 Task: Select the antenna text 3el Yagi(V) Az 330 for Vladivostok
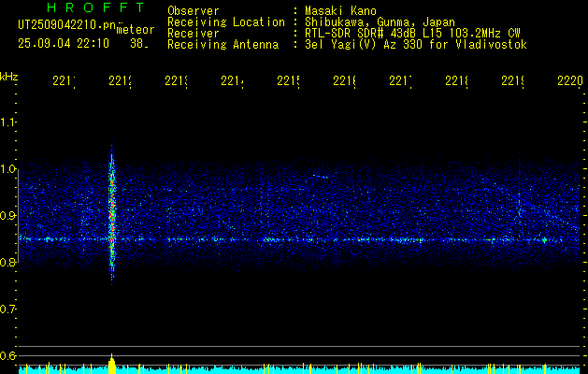click(416, 45)
